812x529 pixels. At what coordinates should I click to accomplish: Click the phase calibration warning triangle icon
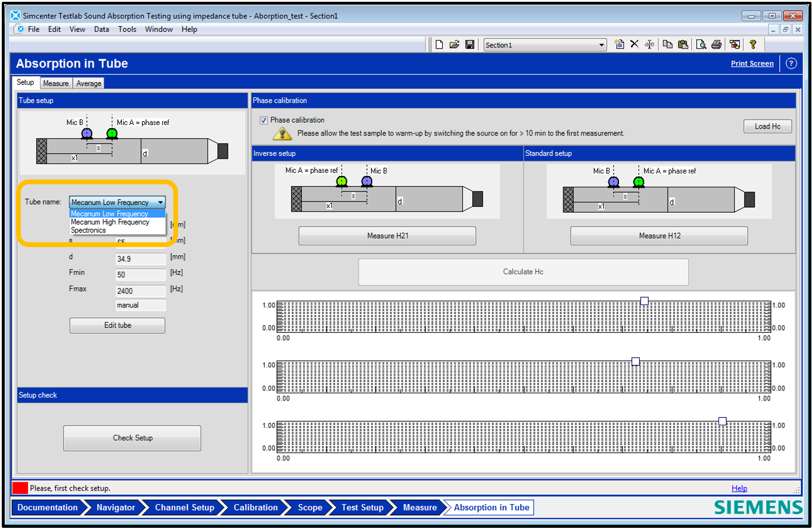click(282, 133)
